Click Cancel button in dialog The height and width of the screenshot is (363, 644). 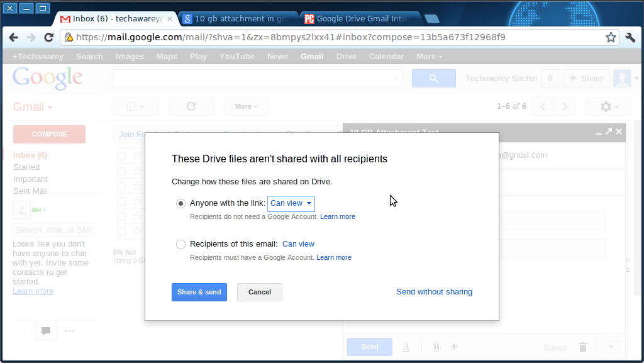click(260, 292)
